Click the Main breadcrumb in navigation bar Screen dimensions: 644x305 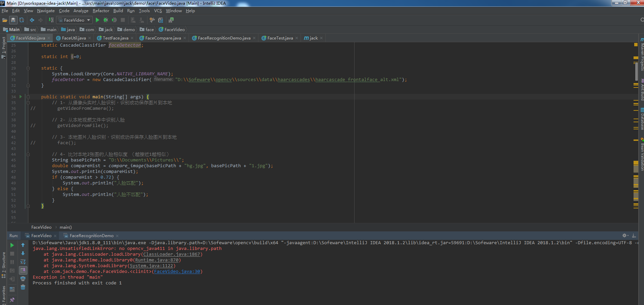coord(11,30)
